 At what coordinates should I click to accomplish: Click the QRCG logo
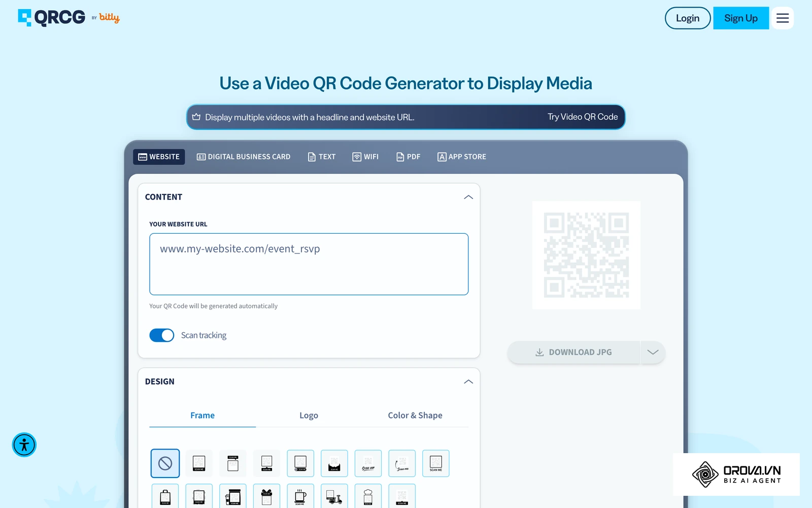(51, 17)
